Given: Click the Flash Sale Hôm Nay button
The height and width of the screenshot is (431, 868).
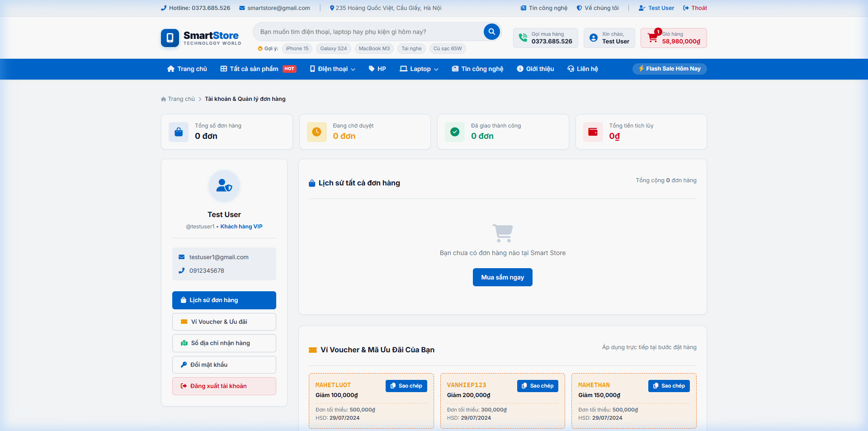Looking at the screenshot, I should pyautogui.click(x=670, y=69).
